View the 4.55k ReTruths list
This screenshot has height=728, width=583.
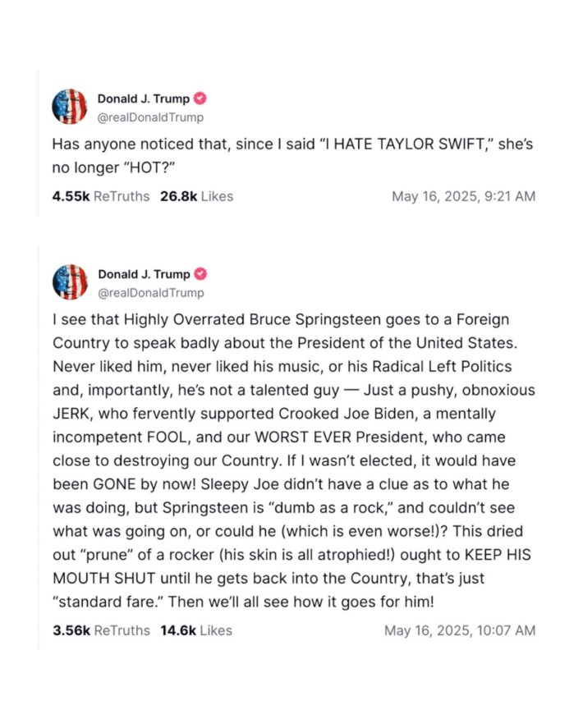pos(101,196)
